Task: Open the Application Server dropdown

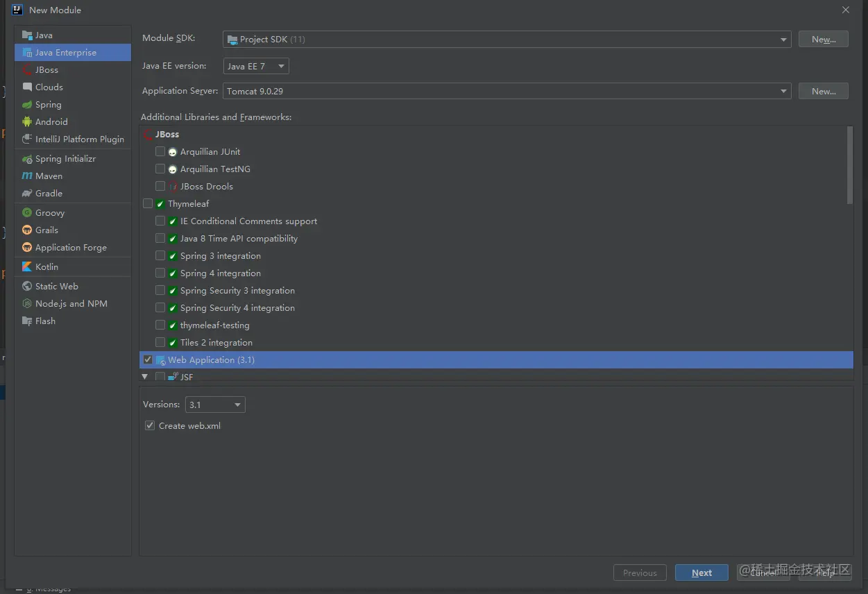Action: pyautogui.click(x=507, y=91)
